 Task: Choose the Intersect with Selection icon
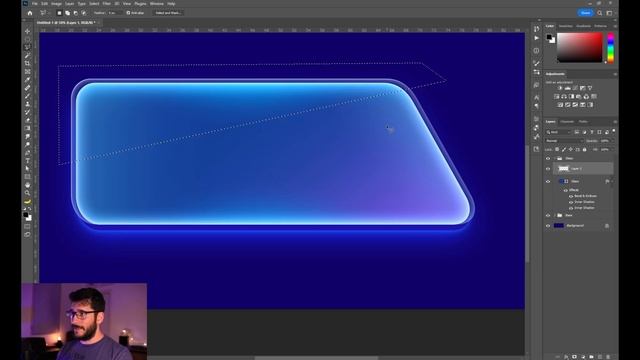pyautogui.click(x=84, y=13)
